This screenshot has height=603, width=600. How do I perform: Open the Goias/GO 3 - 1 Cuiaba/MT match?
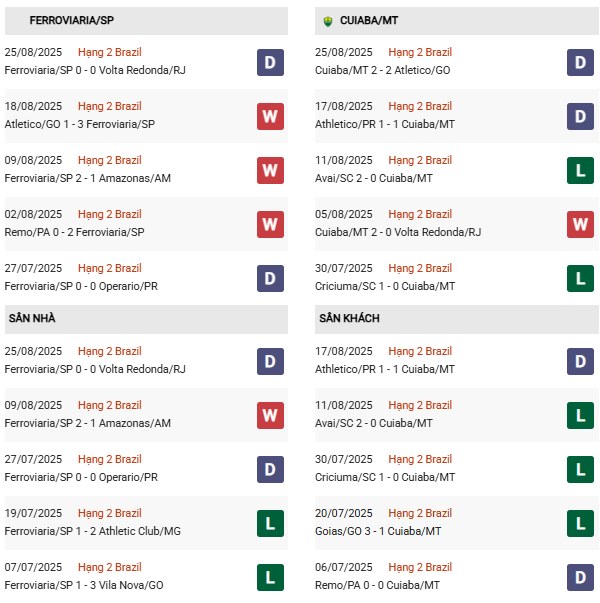pos(383,531)
